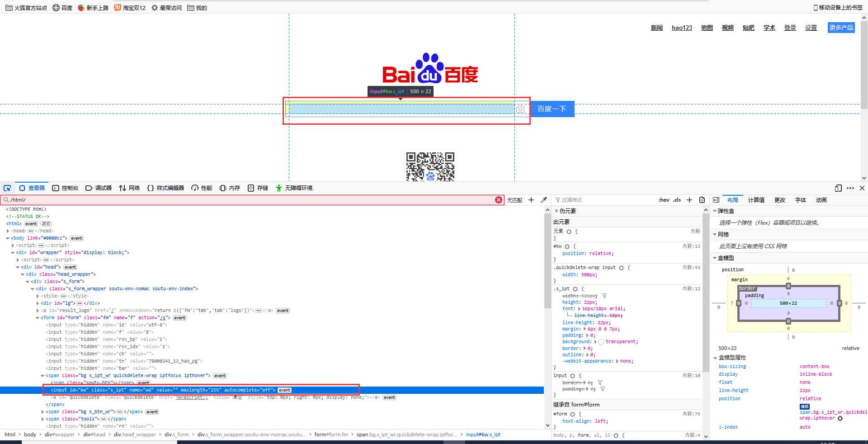The height and width of the screenshot is (444, 868).
Task: Expand the font shorthand property arrow
Action: (579, 309)
